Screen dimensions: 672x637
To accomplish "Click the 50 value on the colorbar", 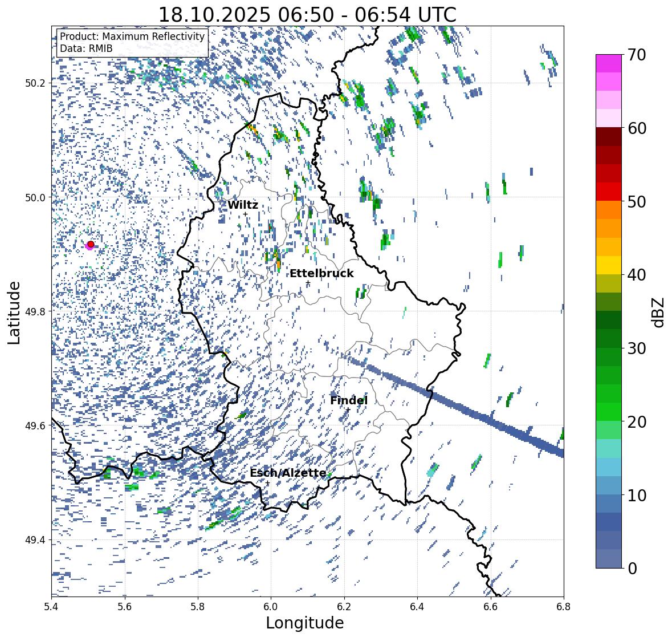I will click(x=637, y=202).
